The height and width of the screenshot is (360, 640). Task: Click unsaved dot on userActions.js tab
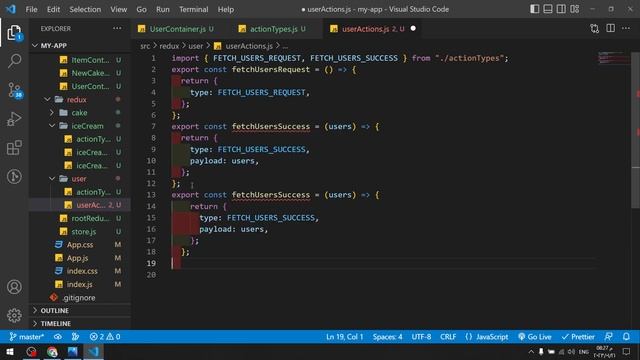(x=413, y=29)
